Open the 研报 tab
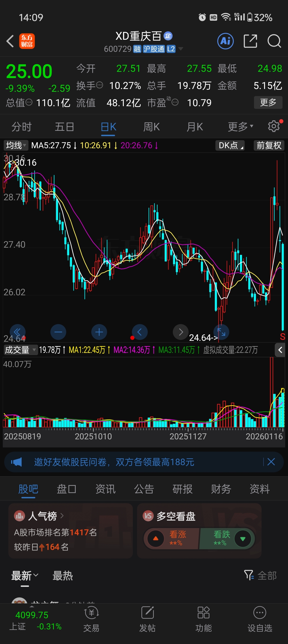Image resolution: width=288 pixels, height=644 pixels. click(183, 489)
